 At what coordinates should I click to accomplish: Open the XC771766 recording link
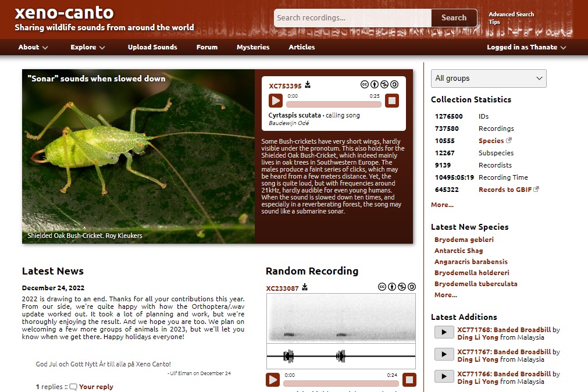pos(473,374)
